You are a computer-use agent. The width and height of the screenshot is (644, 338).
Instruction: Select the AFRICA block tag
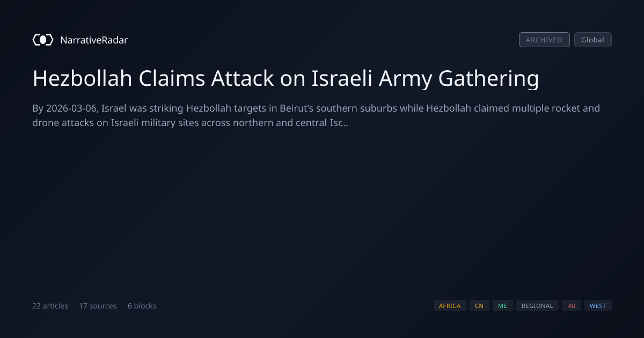[x=450, y=306]
